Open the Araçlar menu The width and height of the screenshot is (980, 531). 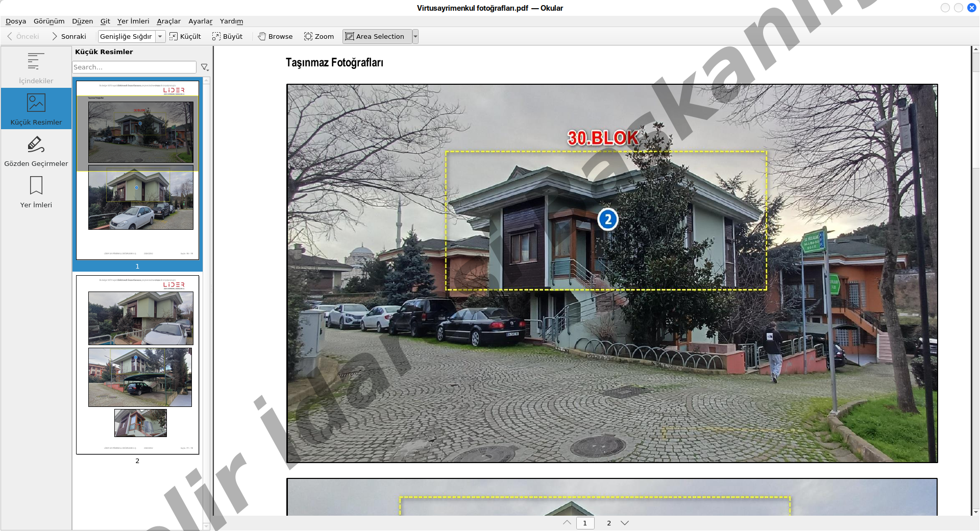coord(168,21)
